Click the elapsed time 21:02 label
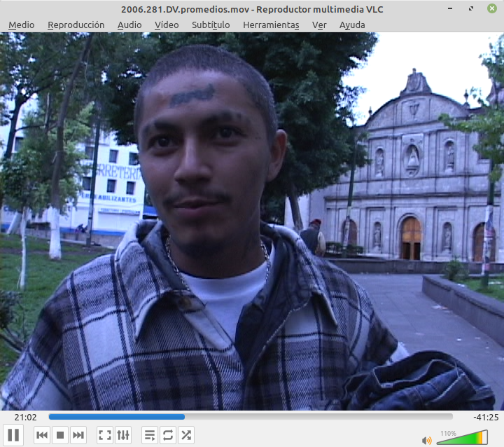504x447 pixels. coord(25,418)
